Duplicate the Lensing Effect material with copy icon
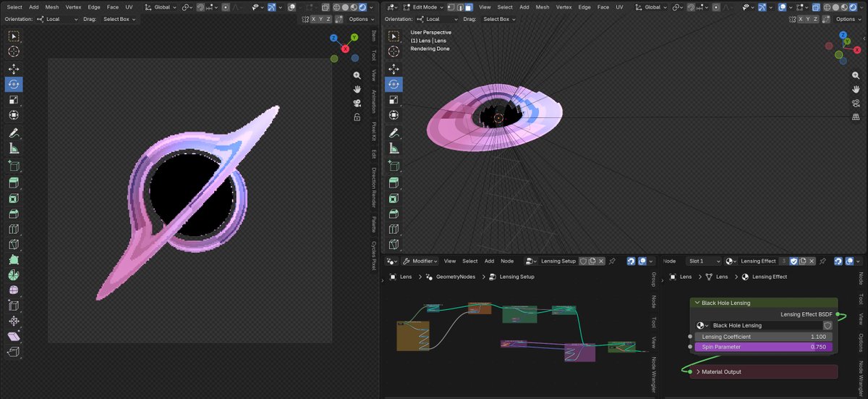The height and width of the screenshot is (399, 868). 802,261
